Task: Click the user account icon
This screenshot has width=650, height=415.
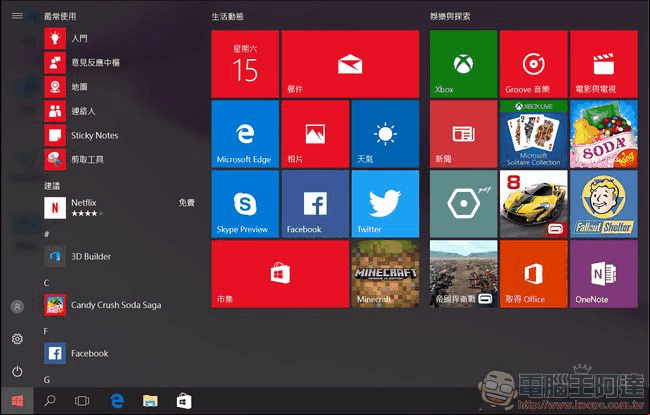Action: click(x=17, y=307)
